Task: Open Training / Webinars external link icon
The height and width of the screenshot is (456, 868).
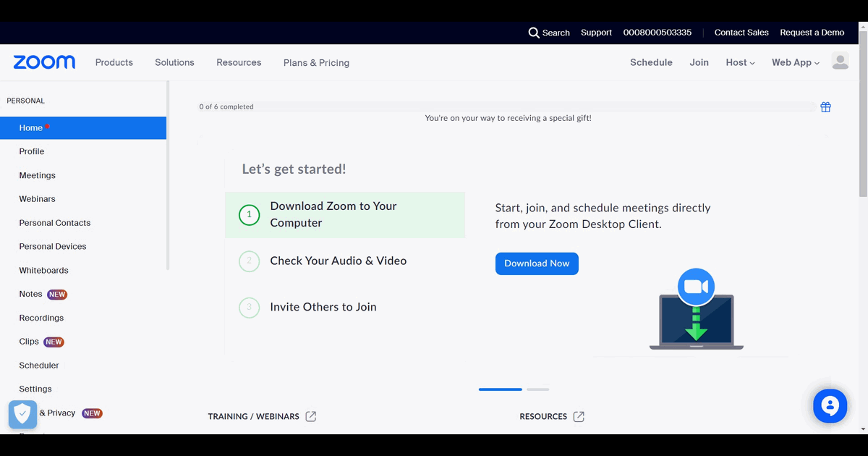Action: 310,416
